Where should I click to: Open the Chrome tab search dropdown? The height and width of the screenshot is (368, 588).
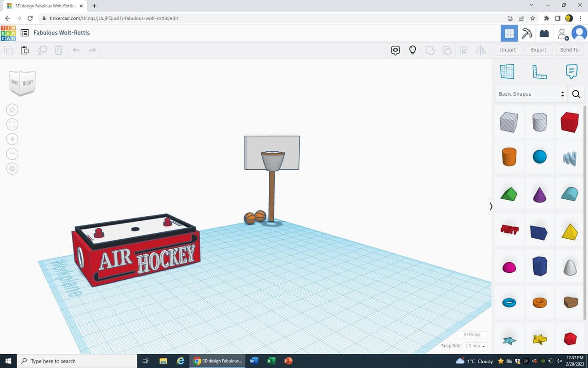531,6
